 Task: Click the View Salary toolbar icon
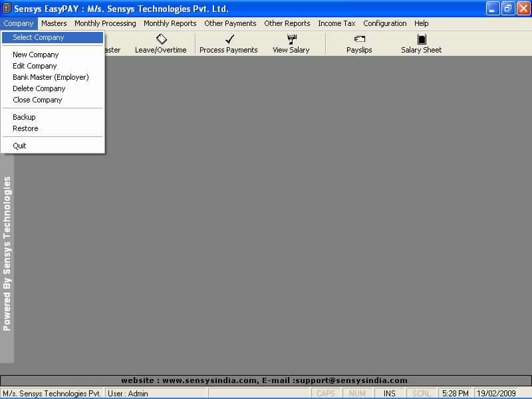(291, 39)
